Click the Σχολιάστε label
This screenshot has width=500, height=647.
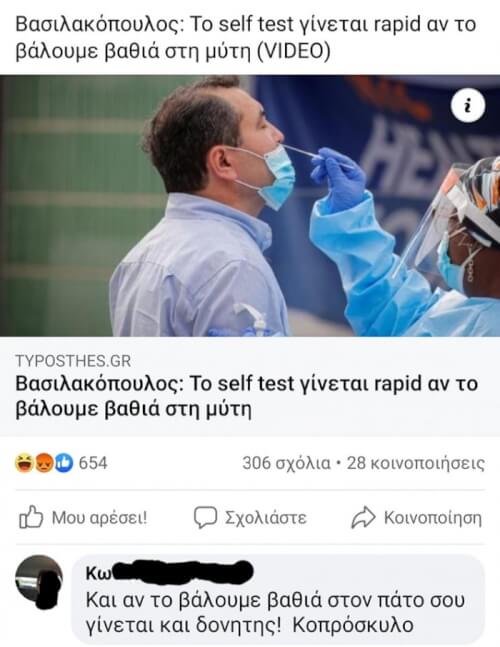click(266, 517)
